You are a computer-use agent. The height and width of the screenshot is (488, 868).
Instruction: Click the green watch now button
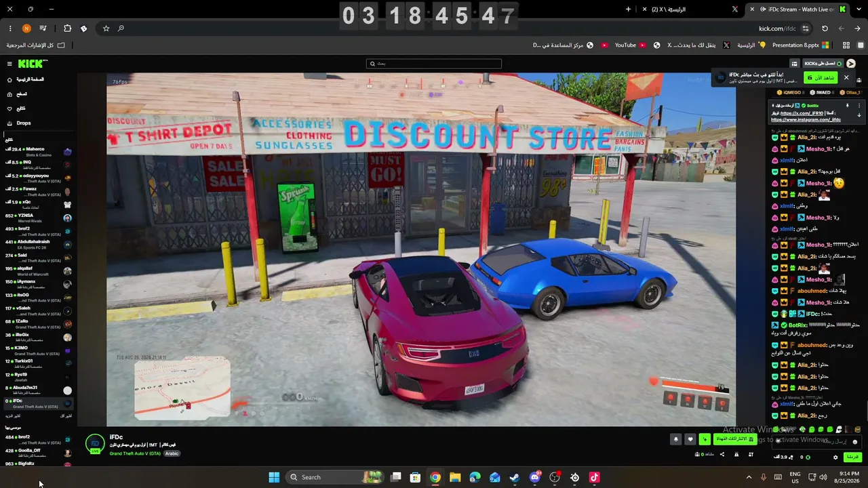821,78
